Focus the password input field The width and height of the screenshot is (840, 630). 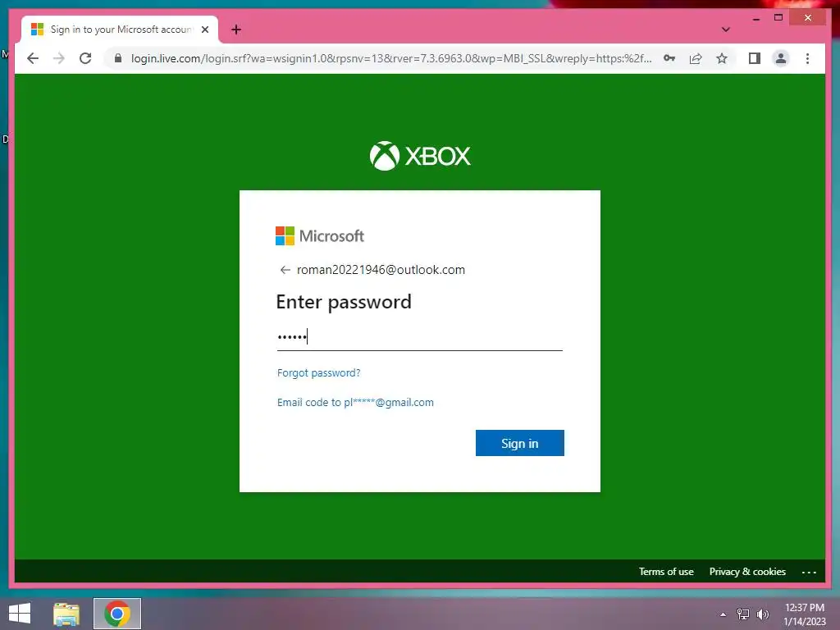pos(419,336)
